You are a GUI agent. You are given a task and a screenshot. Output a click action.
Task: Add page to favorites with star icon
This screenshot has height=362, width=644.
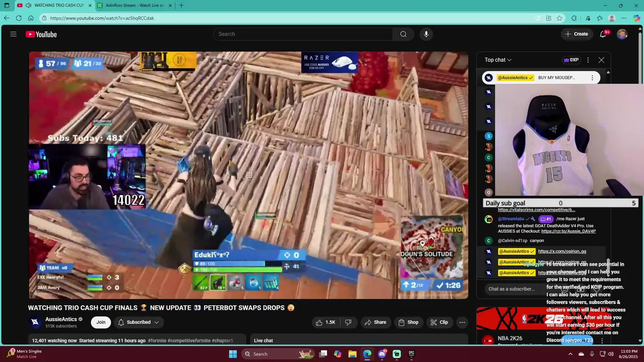[x=559, y=18]
